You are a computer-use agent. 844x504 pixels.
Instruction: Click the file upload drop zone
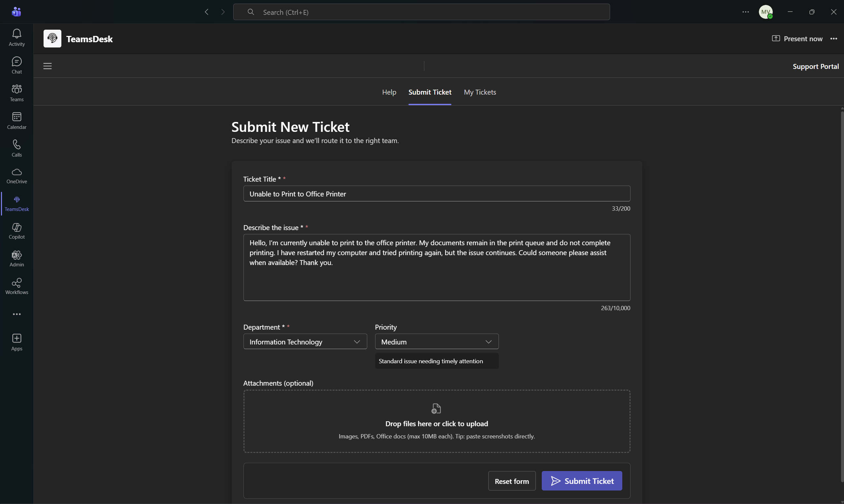tap(437, 421)
